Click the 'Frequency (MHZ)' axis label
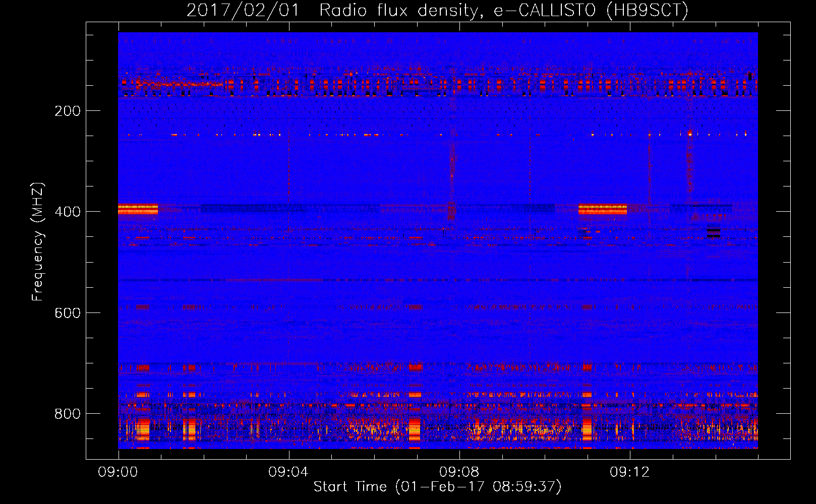816x504 pixels. 38,242
